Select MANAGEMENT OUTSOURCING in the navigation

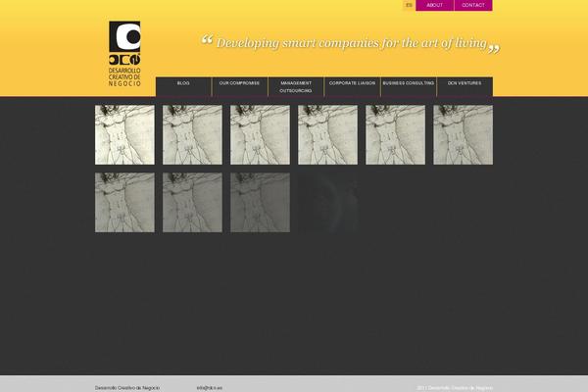pyautogui.click(x=296, y=86)
